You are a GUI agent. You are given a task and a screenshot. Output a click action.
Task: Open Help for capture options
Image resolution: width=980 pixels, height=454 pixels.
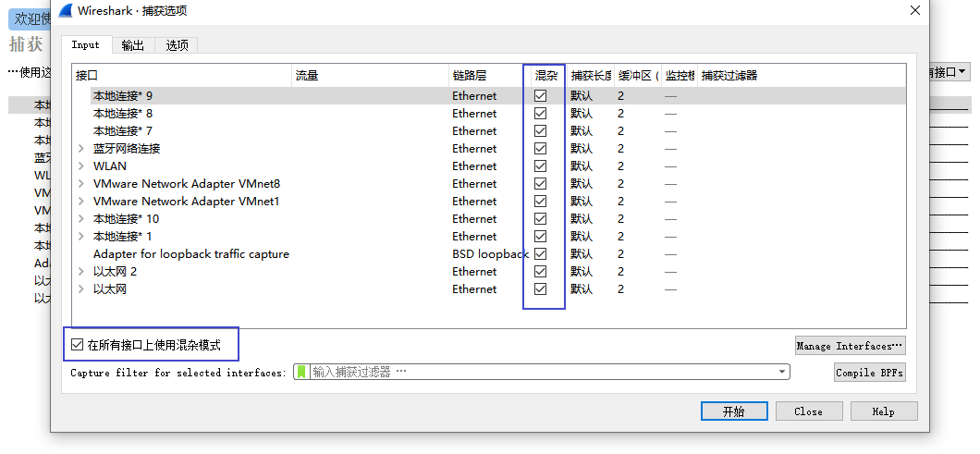point(884,411)
